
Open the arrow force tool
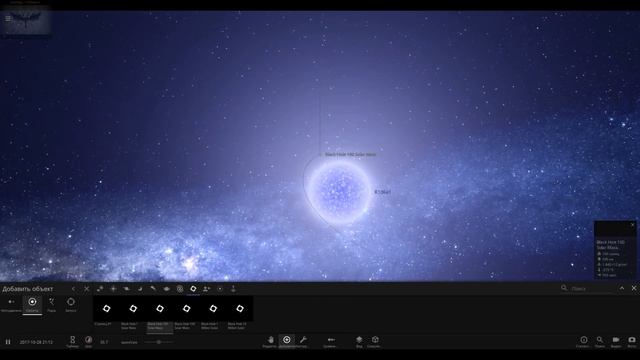[331, 341]
